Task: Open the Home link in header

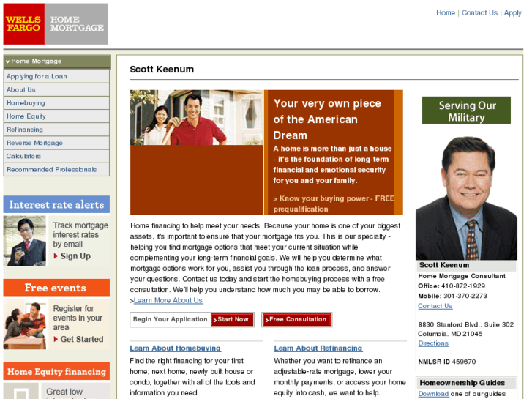Action: pyautogui.click(x=446, y=13)
